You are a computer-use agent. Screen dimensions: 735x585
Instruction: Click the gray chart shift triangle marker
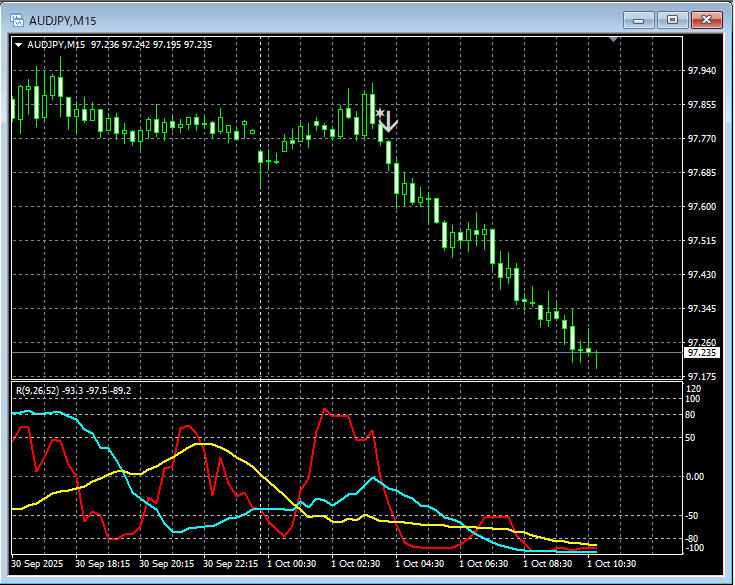pyautogui.click(x=613, y=40)
